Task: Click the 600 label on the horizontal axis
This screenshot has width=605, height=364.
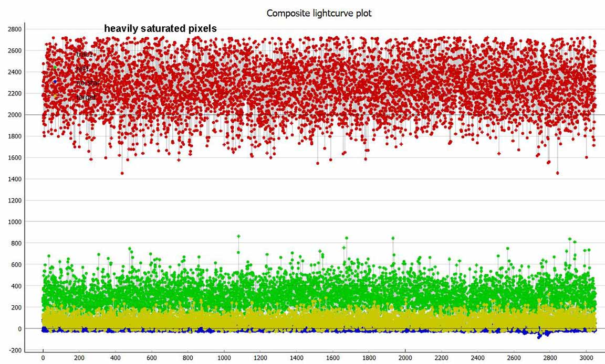Action: (x=152, y=358)
